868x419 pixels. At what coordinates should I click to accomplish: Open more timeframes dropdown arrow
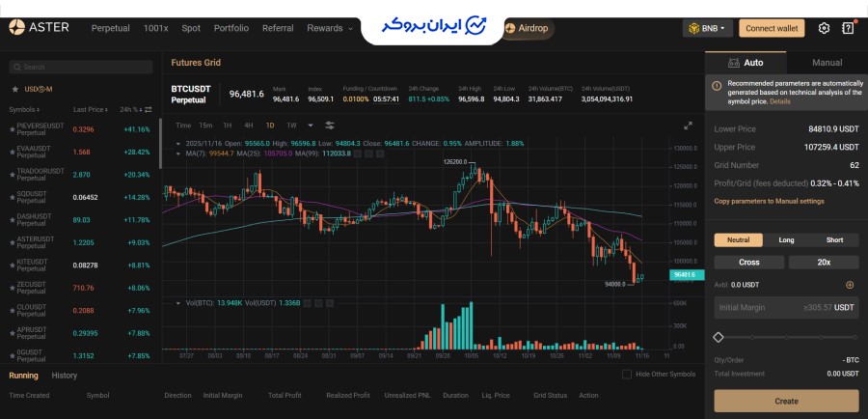coord(310,126)
